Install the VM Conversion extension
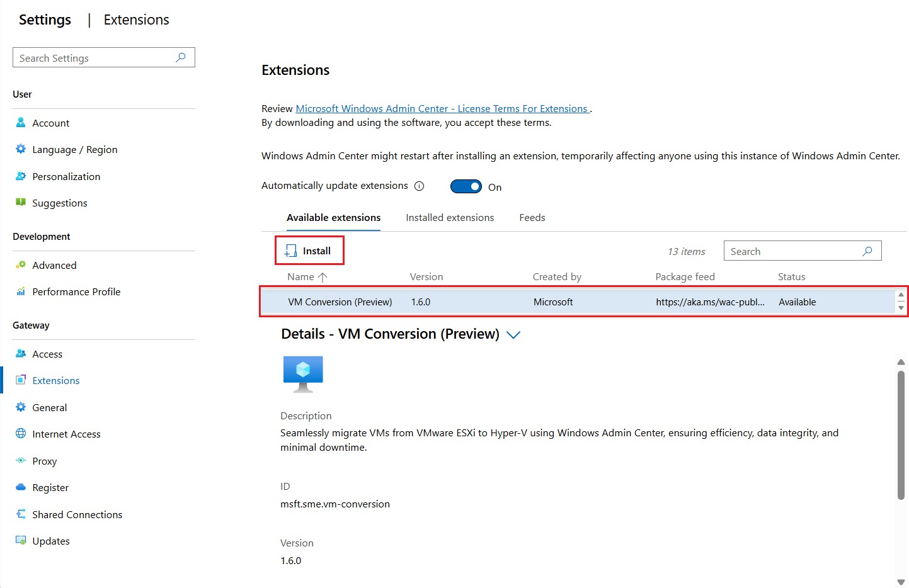The image size is (909, 588). pyautogui.click(x=309, y=250)
